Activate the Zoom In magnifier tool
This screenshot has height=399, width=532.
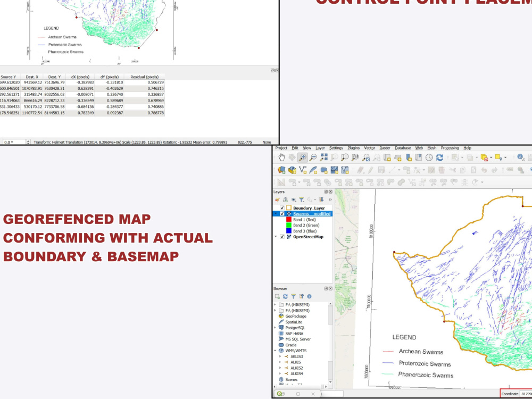303,157
